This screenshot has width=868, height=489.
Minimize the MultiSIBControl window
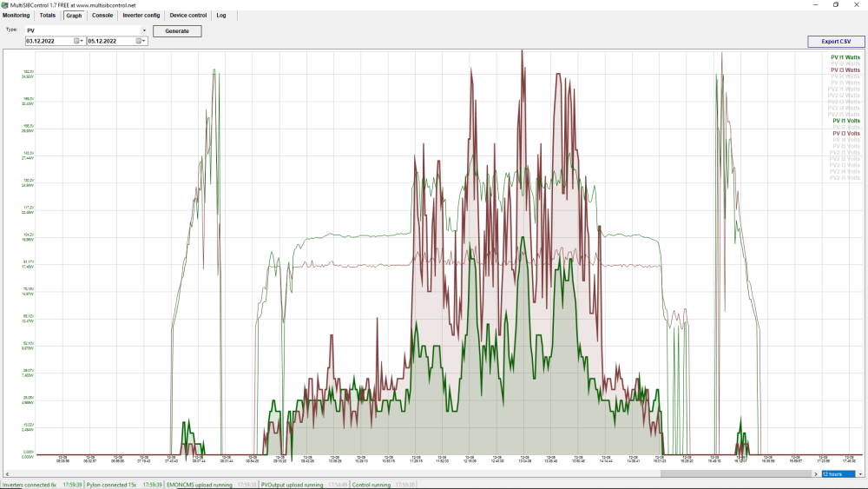tap(815, 5)
